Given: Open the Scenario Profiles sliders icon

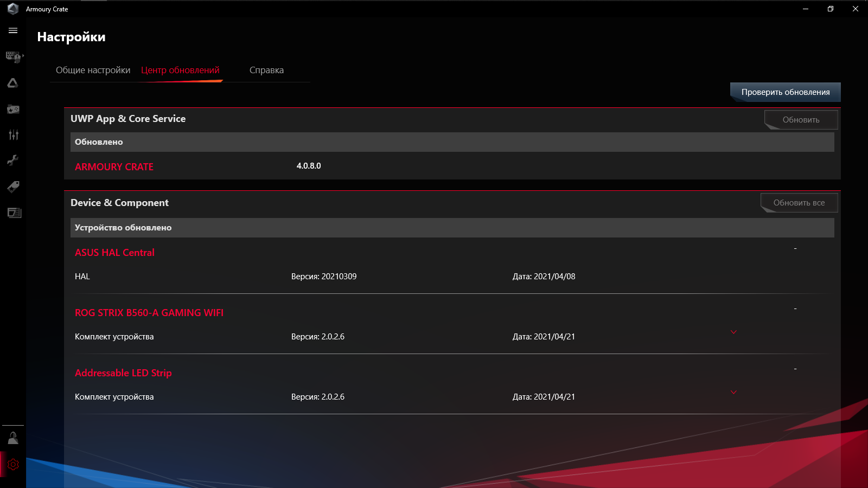Looking at the screenshot, I should click(x=13, y=134).
